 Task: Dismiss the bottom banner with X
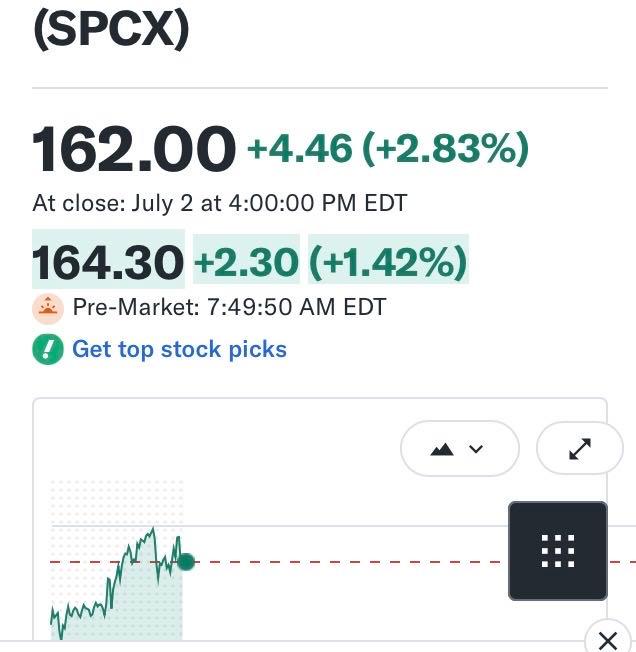(608, 640)
